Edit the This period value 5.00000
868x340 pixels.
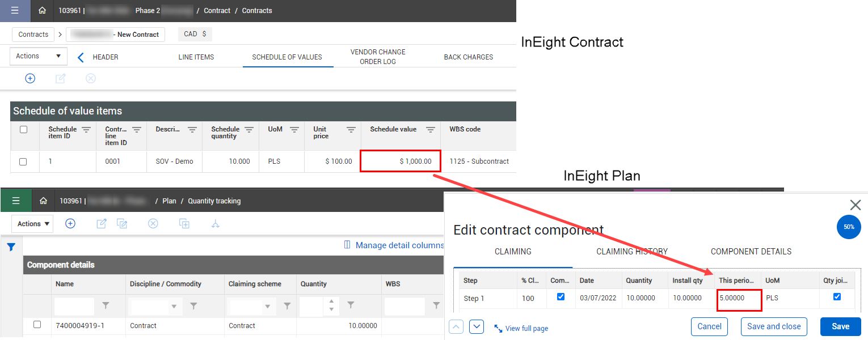tap(739, 297)
